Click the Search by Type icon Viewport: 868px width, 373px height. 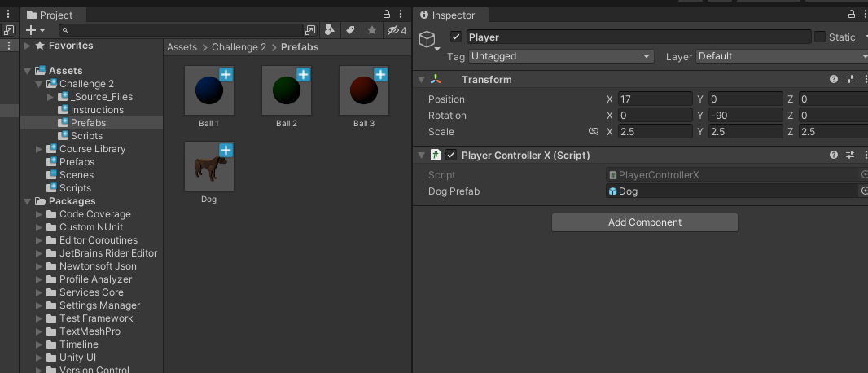(330, 30)
